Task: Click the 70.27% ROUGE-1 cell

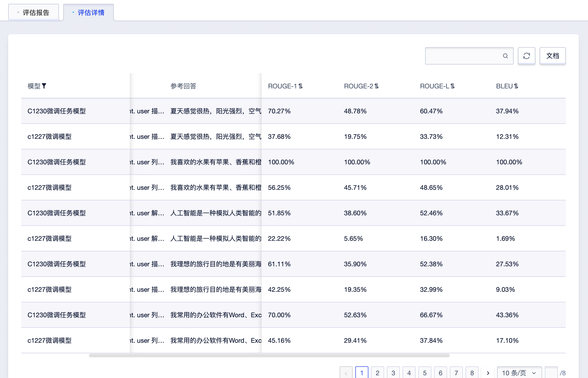Action: [279, 111]
